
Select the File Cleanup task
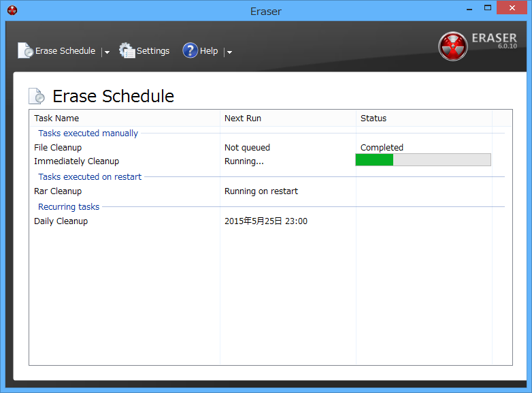click(x=58, y=147)
